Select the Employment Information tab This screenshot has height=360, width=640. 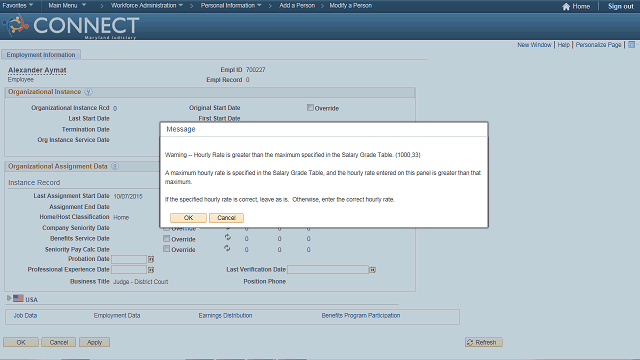[x=41, y=55]
